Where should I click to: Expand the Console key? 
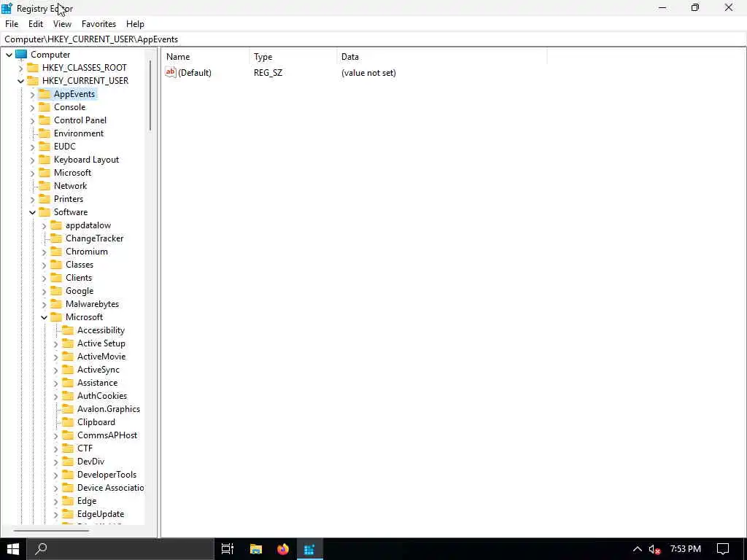pos(32,108)
